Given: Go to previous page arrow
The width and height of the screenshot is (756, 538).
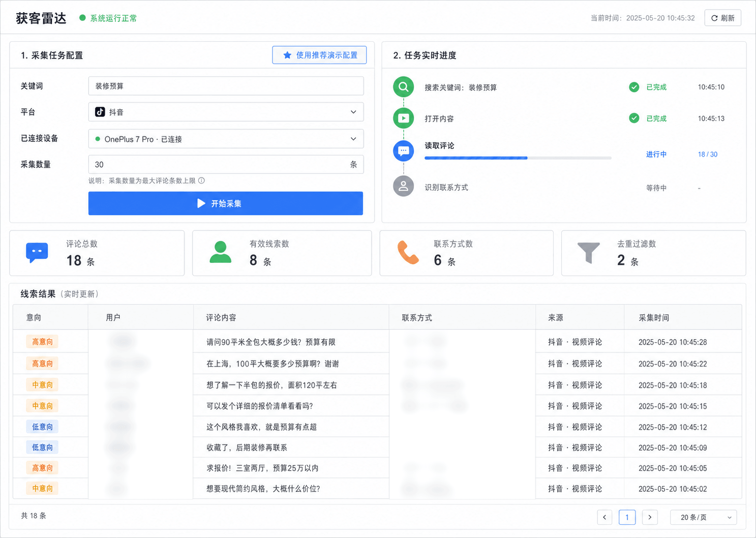Looking at the screenshot, I should click(604, 517).
